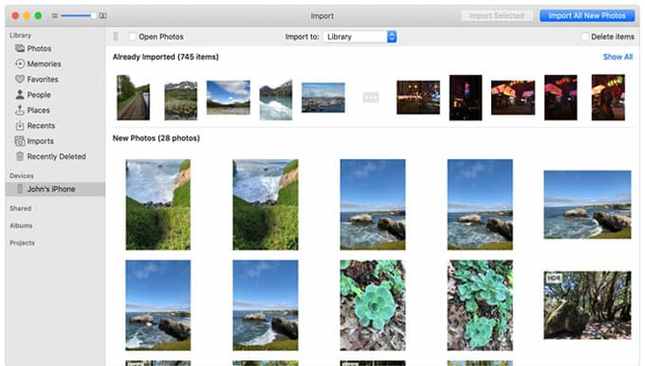Open the Imports icon in sidebar

click(20, 141)
